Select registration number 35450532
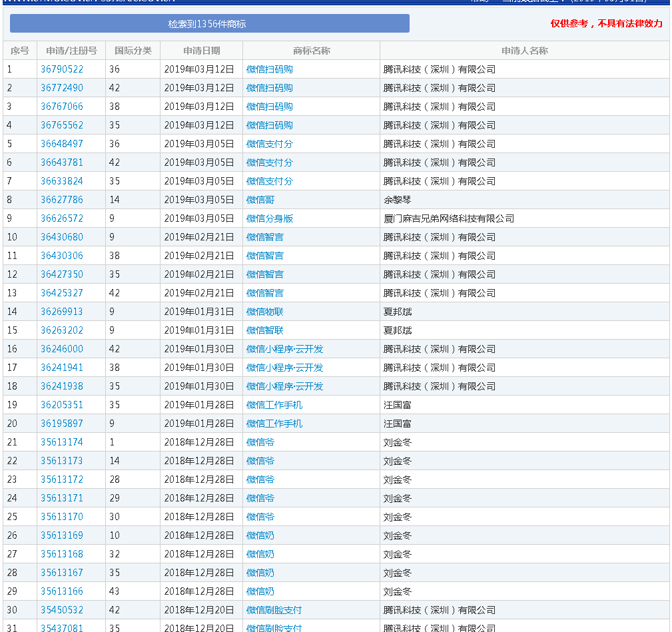672x632 pixels. click(x=62, y=610)
